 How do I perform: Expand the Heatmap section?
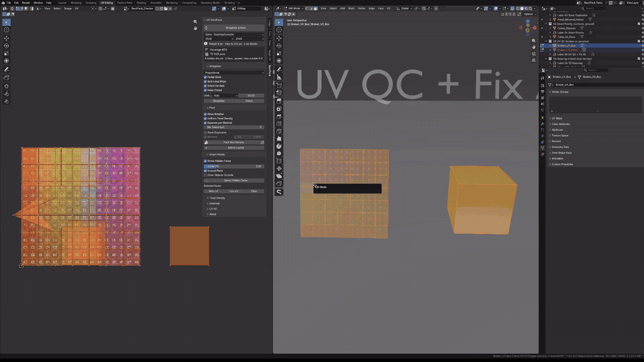coord(213,203)
